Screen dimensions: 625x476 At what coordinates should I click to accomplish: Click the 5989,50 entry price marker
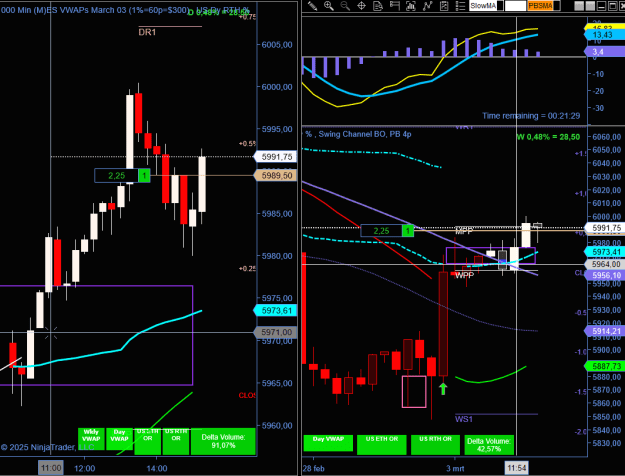275,175
